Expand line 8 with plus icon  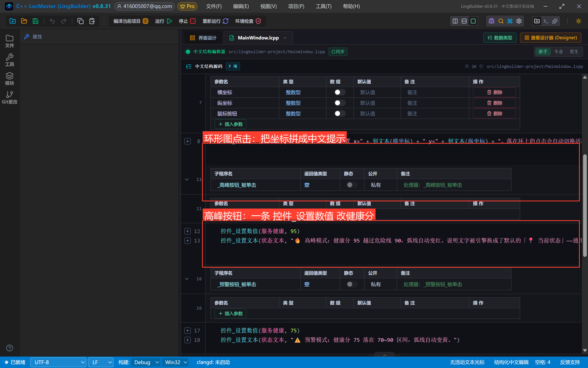point(188,141)
